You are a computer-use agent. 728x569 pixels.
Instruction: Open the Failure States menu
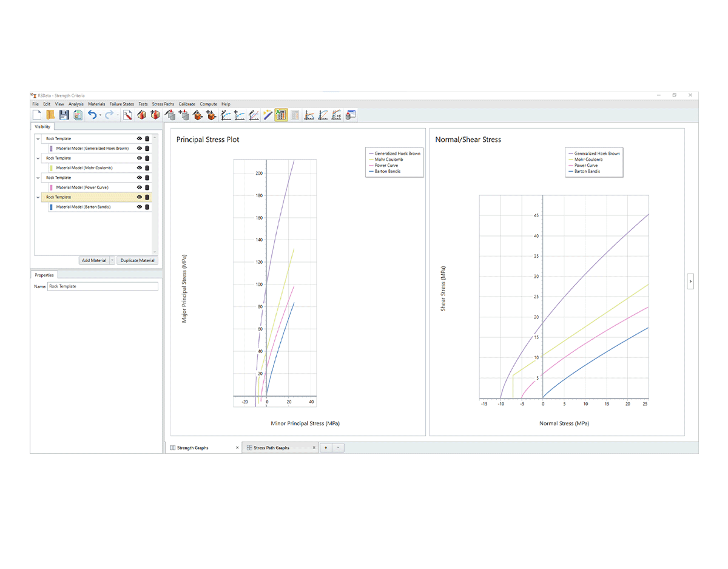point(121,104)
